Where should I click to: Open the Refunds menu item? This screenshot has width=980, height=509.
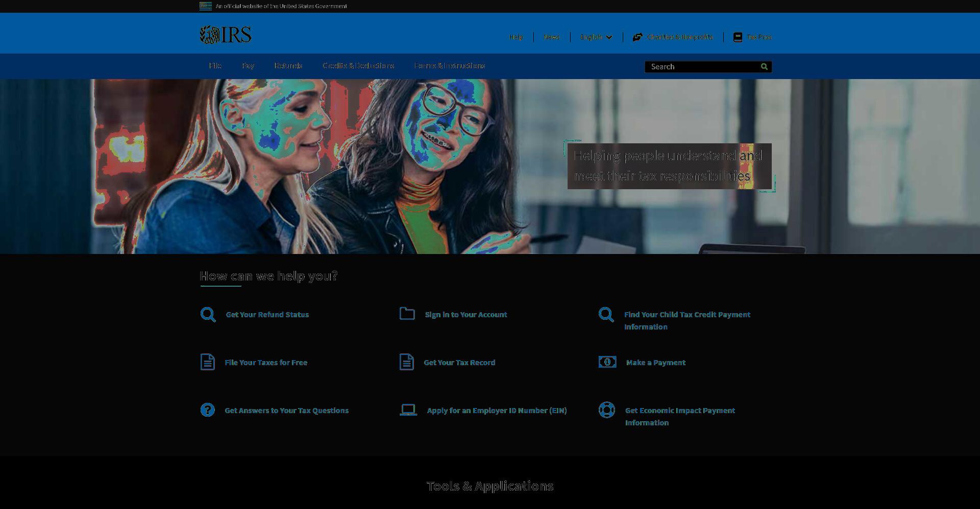coord(288,65)
